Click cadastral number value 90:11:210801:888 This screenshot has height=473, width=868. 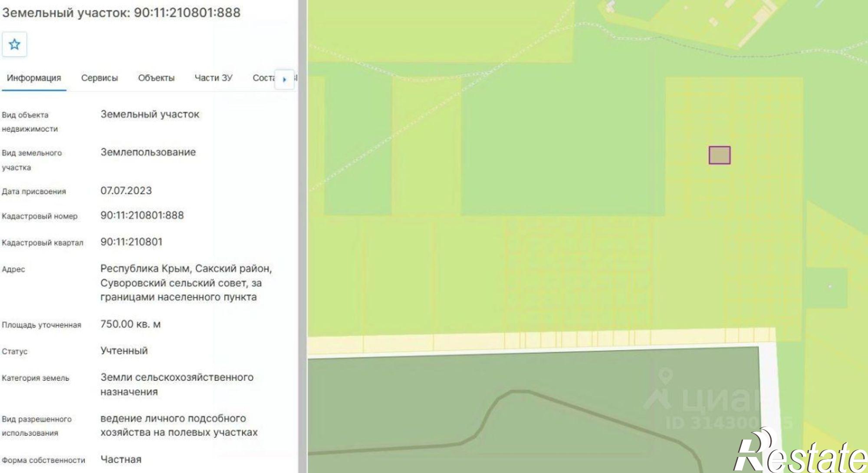142,215
